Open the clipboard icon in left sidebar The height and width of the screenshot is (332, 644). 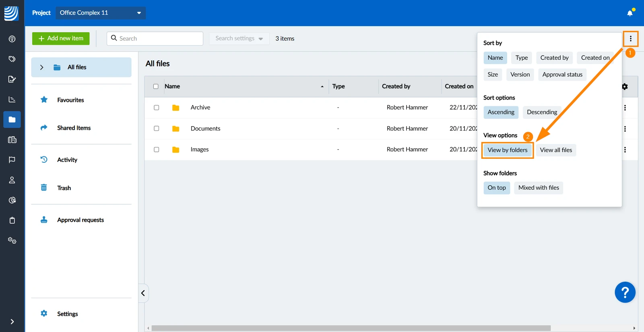(12, 220)
